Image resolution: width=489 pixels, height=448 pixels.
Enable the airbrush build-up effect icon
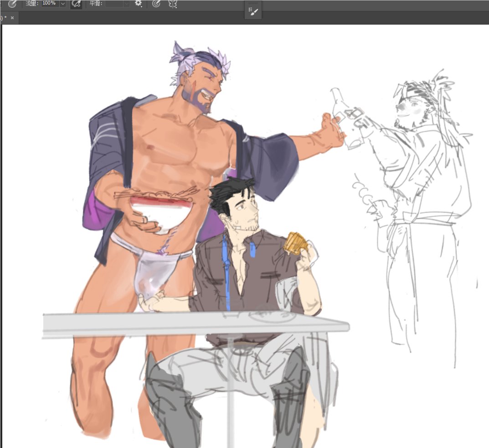coord(77,4)
